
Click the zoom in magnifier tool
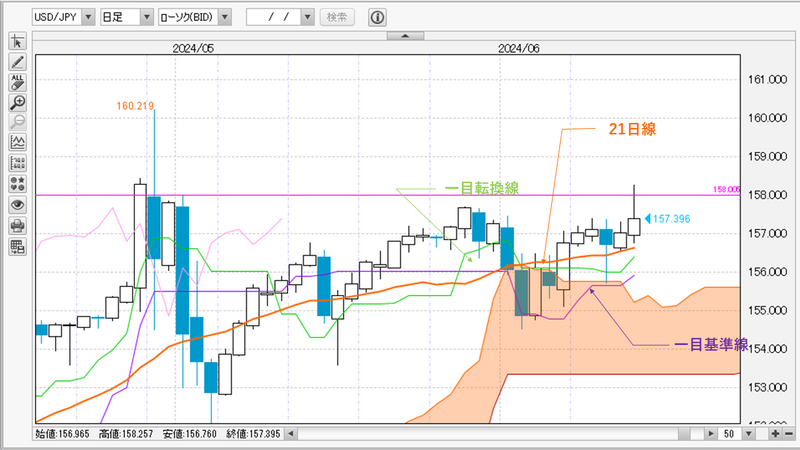pyautogui.click(x=17, y=103)
